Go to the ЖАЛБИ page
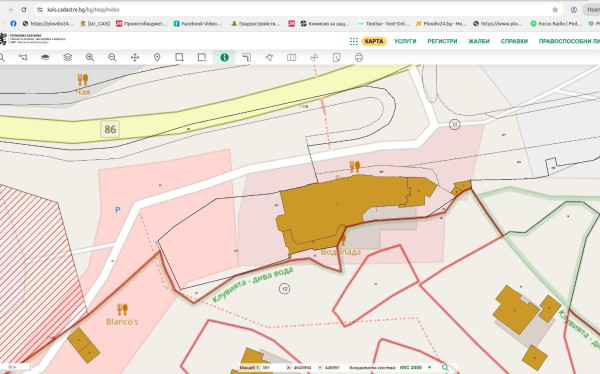The width and height of the screenshot is (600, 374). (x=479, y=41)
